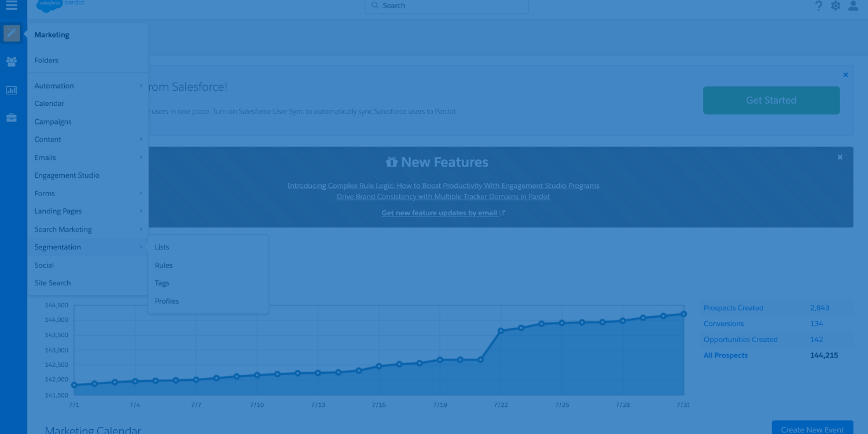The height and width of the screenshot is (434, 868).
Task: Dismiss the New Features banner
Action: (840, 157)
